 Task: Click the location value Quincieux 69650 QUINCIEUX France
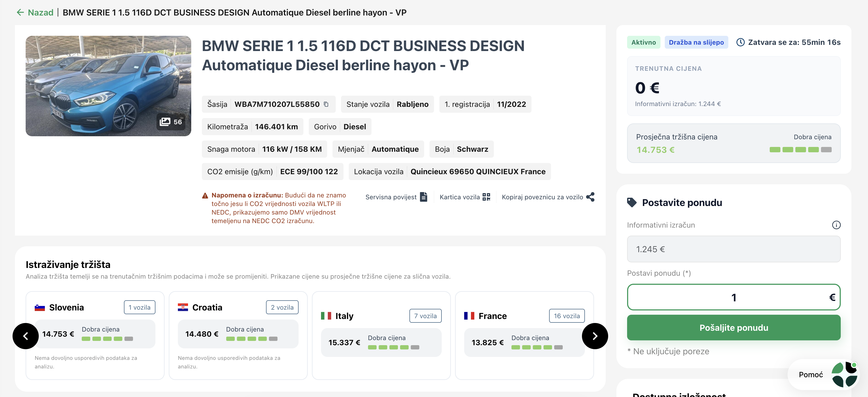(x=478, y=172)
